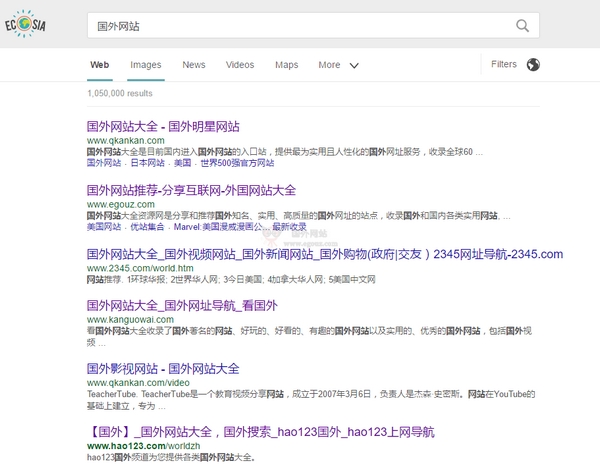Viewport: 600px width, 473px height.
Task: Open the www.kanguowai.com URL
Action: 130,320
